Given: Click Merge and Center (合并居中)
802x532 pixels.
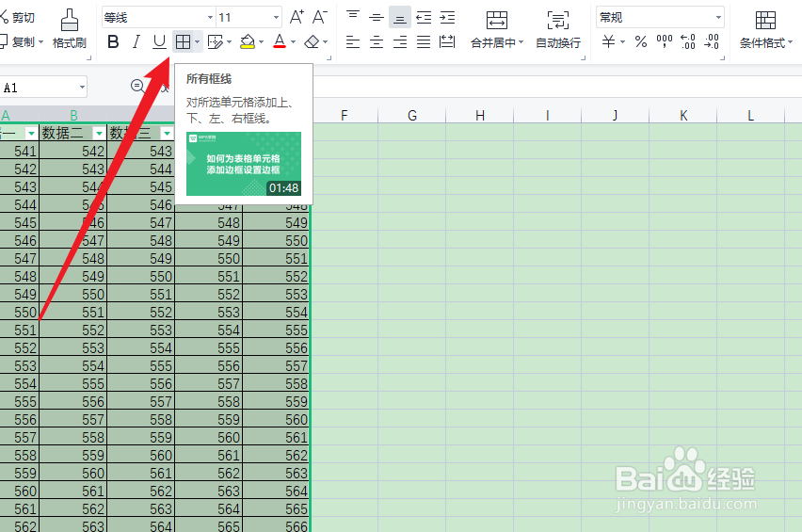Looking at the screenshot, I should 497,29.
